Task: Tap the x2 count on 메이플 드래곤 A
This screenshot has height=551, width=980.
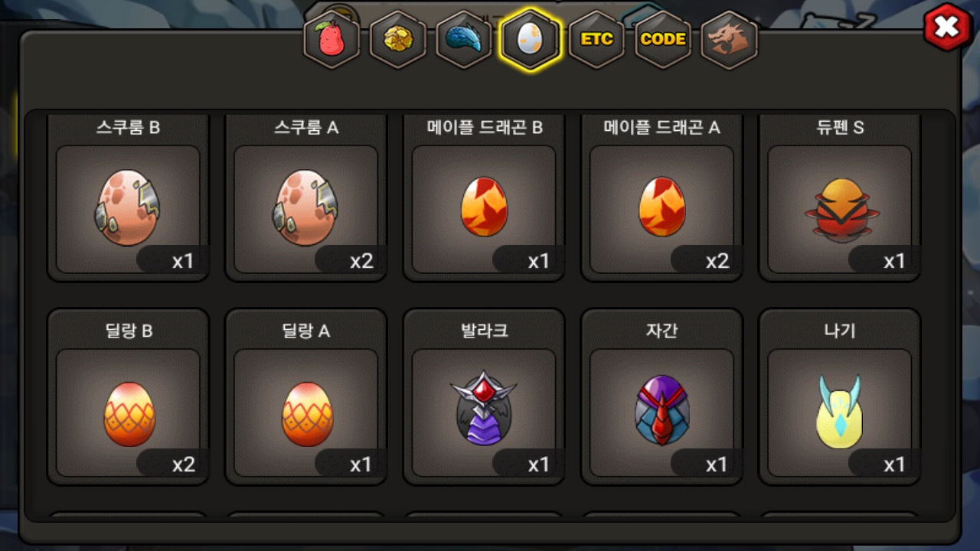Action: pyautogui.click(x=717, y=261)
